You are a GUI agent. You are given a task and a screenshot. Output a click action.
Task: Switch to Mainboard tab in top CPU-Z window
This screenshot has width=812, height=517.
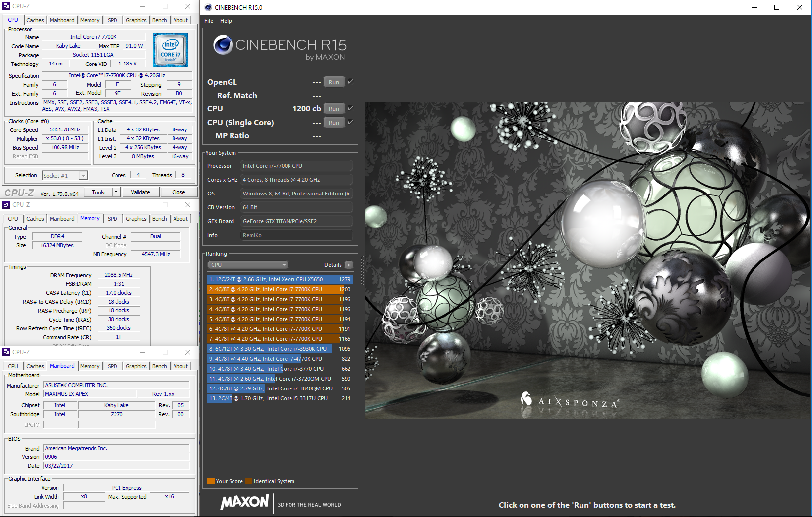(x=62, y=20)
